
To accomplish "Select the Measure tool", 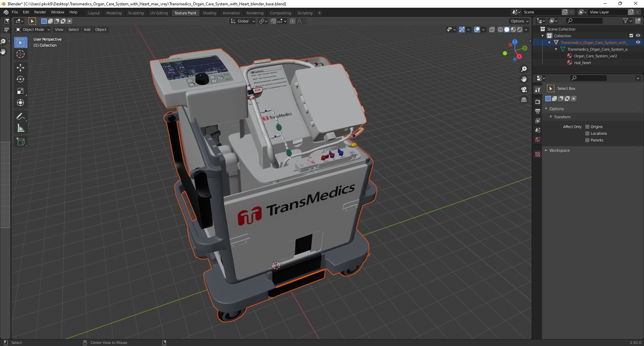I will point(20,128).
